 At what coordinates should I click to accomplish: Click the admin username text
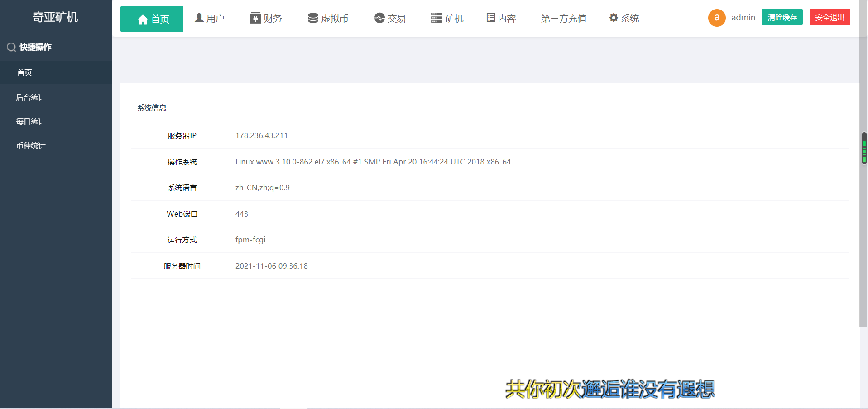(x=743, y=18)
